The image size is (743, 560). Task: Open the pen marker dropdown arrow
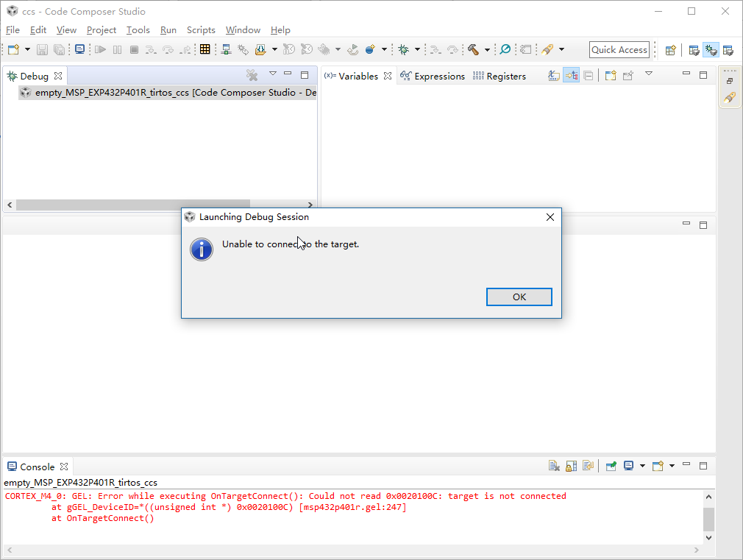(561, 49)
